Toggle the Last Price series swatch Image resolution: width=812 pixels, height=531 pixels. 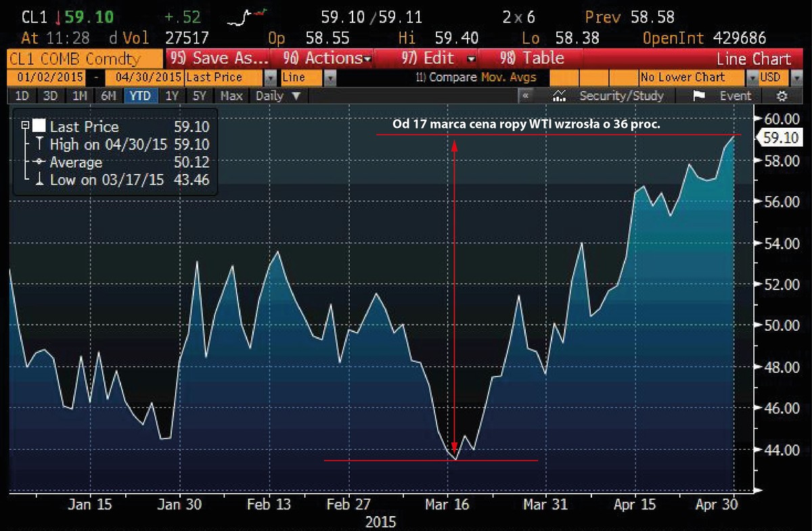coord(39,126)
